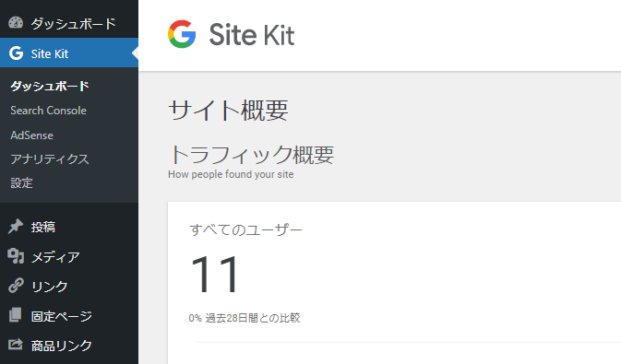This screenshot has width=621, height=364.
Task: Click the user count value 11
Action: [x=215, y=275]
